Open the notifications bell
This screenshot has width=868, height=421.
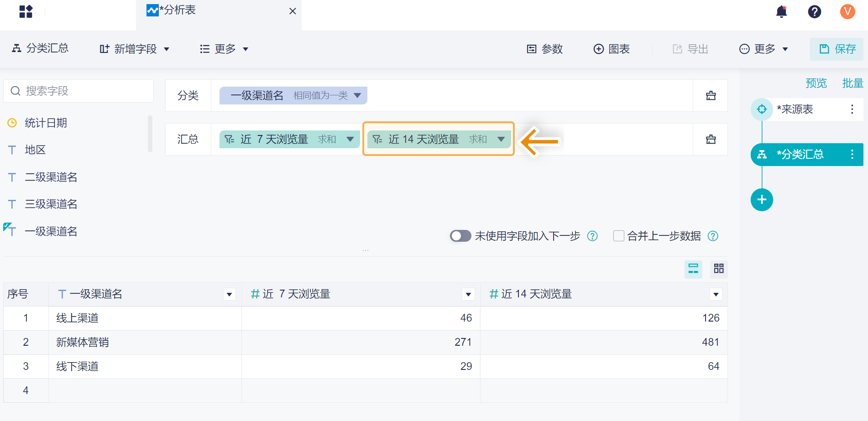[x=781, y=11]
